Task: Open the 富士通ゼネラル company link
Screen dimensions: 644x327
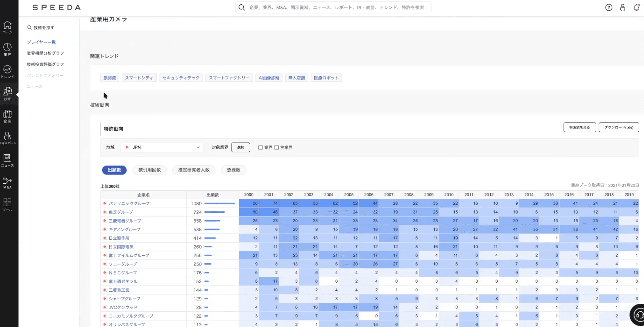Action: pyautogui.click(x=123, y=282)
